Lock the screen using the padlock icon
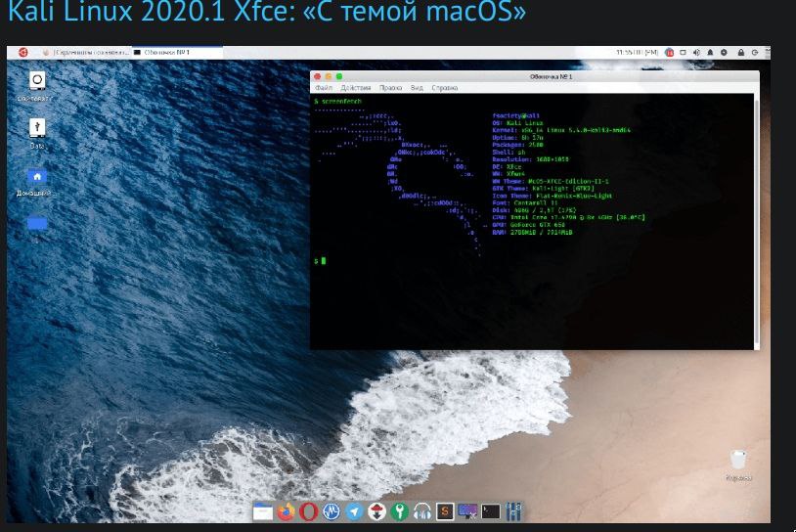 coord(741,52)
